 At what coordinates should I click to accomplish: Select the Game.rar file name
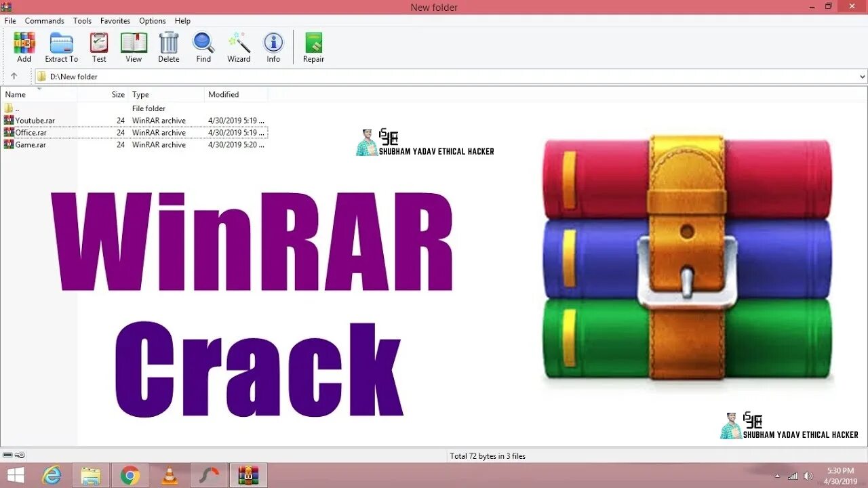point(31,145)
